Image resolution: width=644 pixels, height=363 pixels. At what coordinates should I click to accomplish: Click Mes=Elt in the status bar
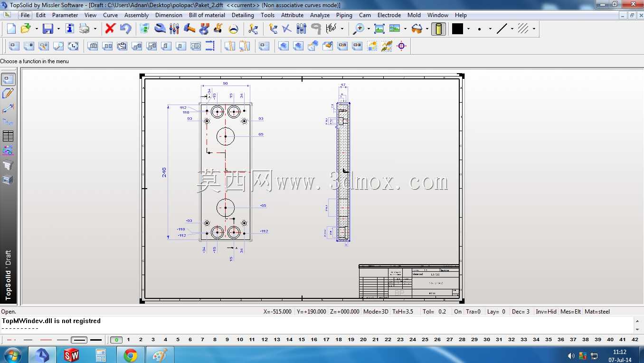[x=571, y=312]
